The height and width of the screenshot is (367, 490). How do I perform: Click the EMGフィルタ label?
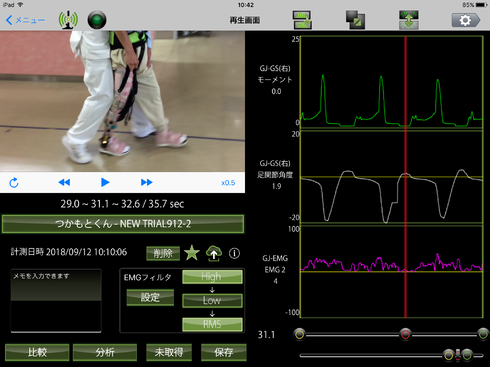tap(148, 277)
